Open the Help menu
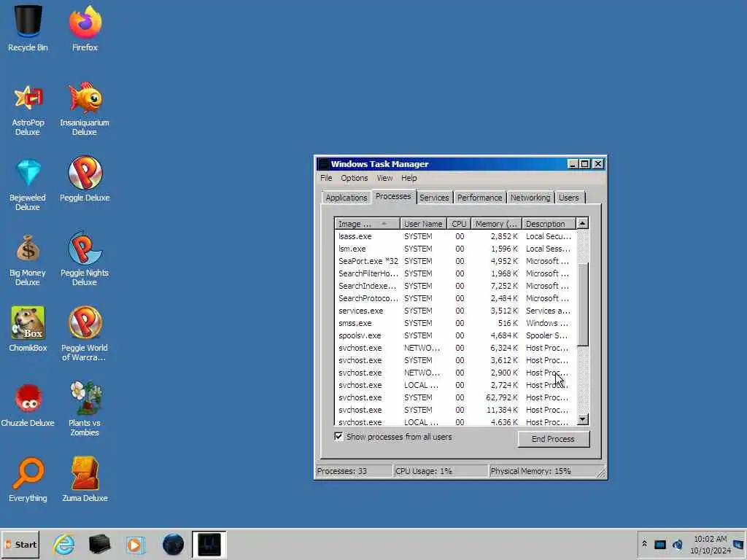747x560 pixels. tap(409, 178)
